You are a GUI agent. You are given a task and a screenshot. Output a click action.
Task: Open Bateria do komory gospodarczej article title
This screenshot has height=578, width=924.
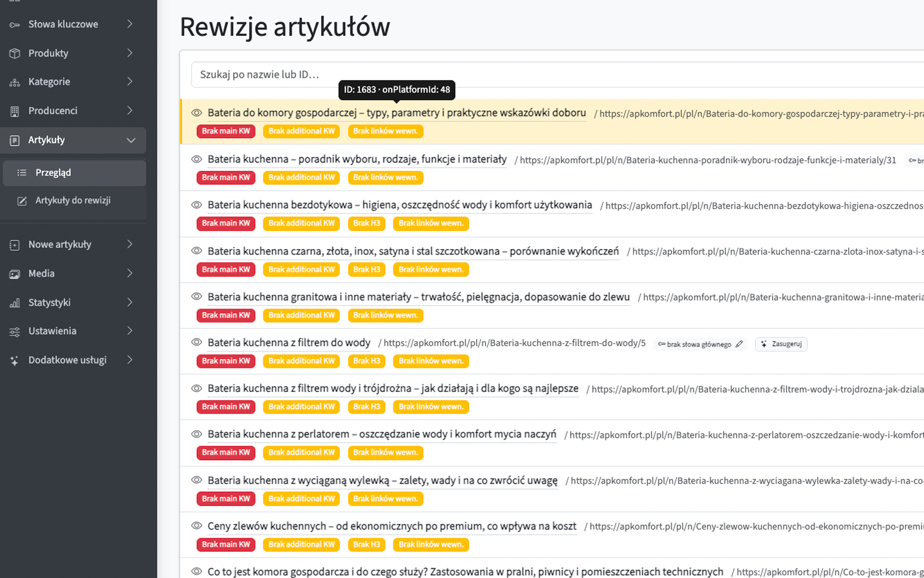(x=397, y=113)
